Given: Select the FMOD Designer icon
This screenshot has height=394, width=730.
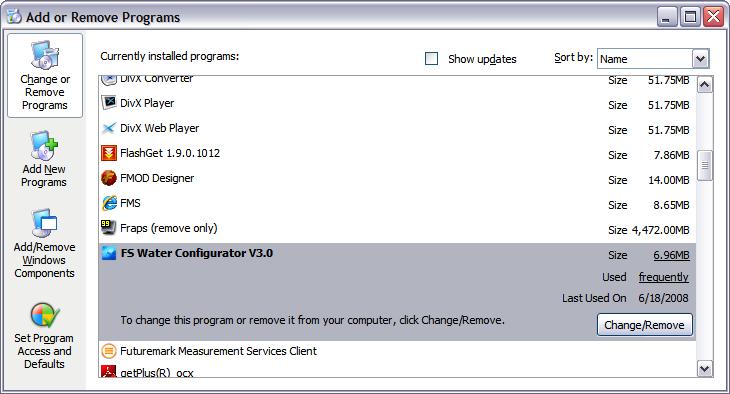Looking at the screenshot, I should [109, 178].
